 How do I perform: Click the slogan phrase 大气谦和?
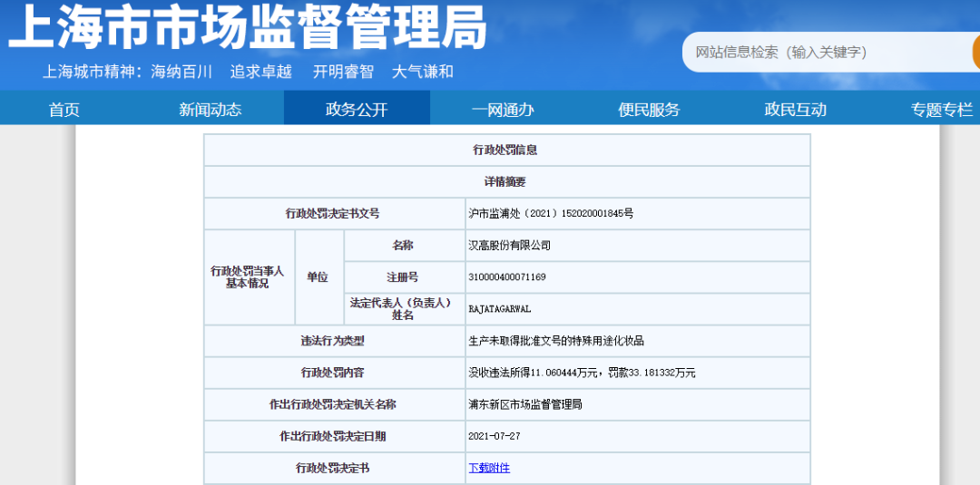[423, 72]
